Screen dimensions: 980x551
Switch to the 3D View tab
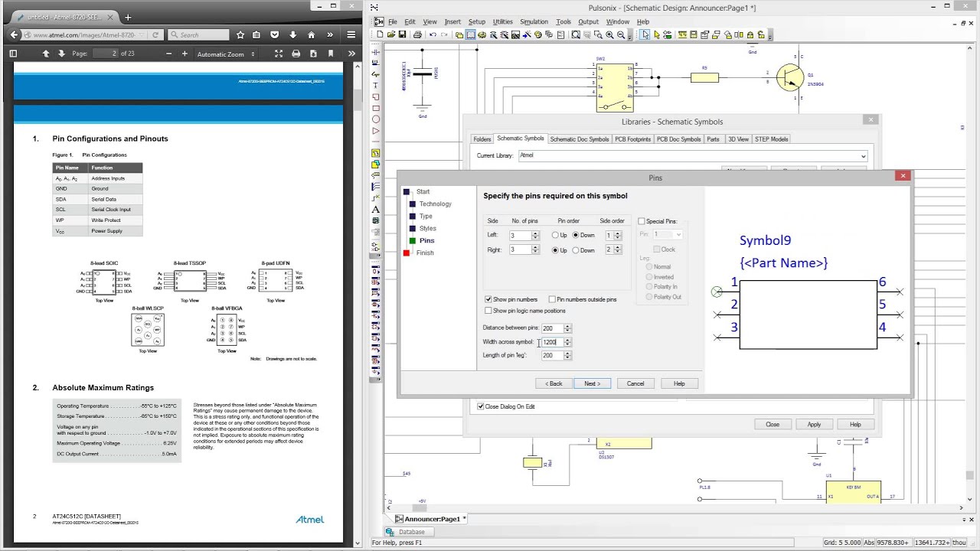point(738,139)
